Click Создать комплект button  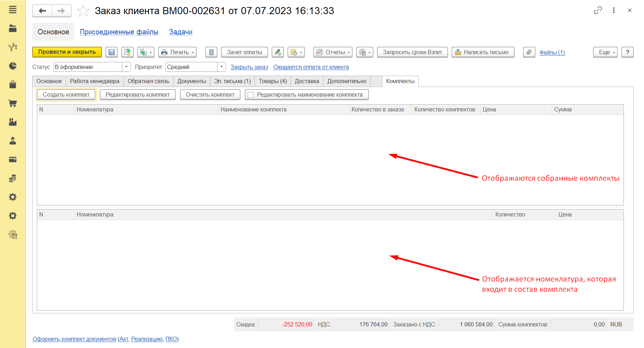(66, 95)
